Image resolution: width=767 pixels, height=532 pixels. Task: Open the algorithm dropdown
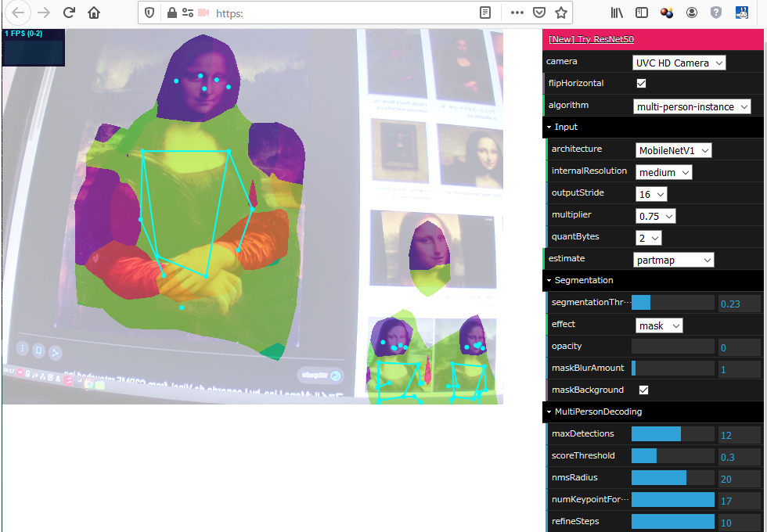pyautogui.click(x=692, y=106)
